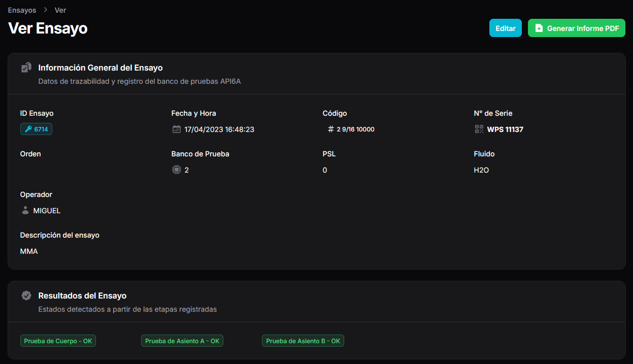The image size is (633, 364).
Task: Click the Editar button
Action: click(x=506, y=28)
